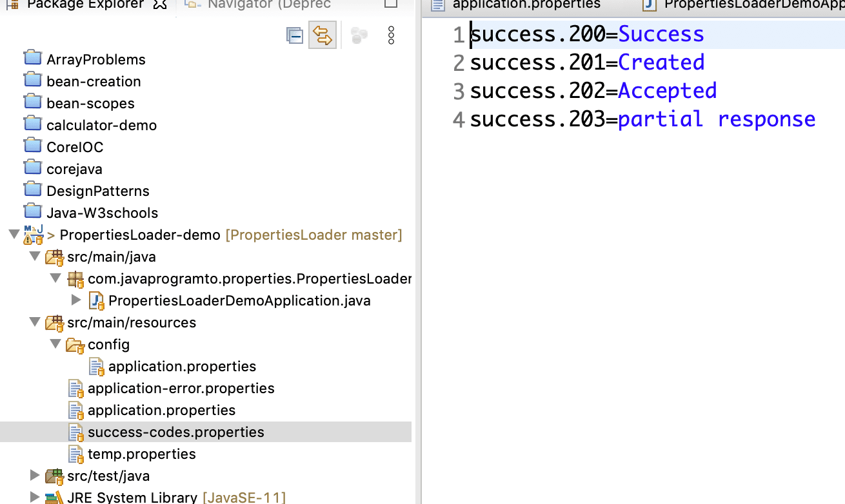Screen dimensions: 845x504
Task: Click the package icon for com.javaprogramto.properties
Action: tap(75, 278)
